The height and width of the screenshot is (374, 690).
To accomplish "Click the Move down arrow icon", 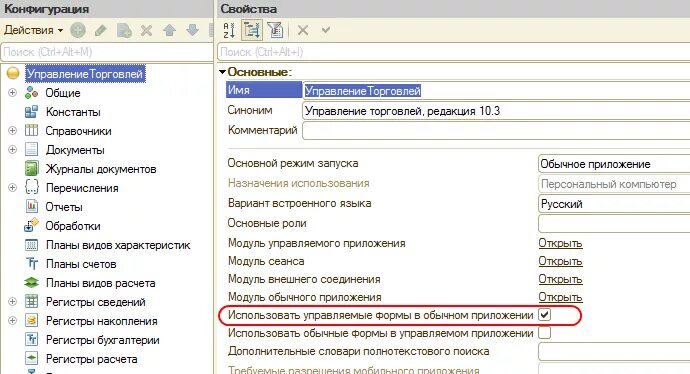I will pos(192,30).
